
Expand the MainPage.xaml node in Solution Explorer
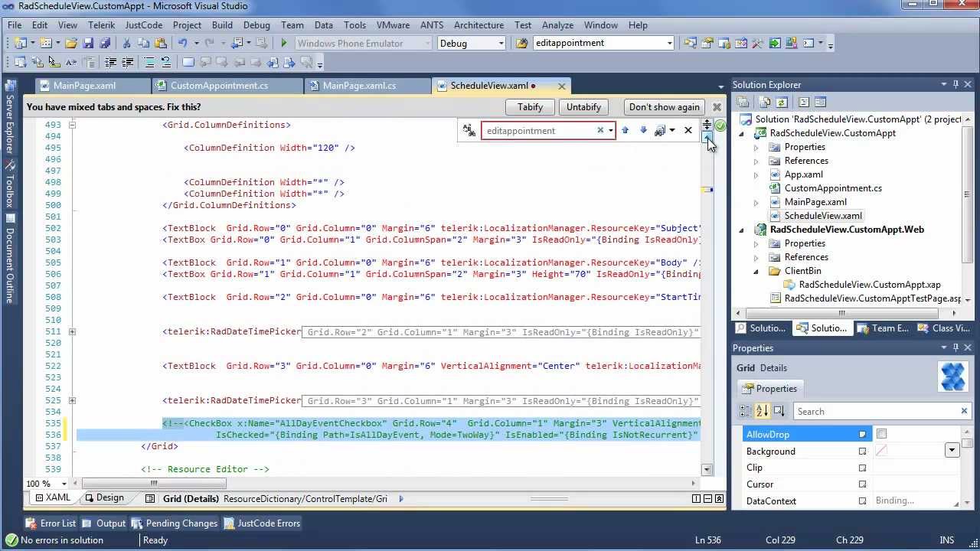pos(756,202)
